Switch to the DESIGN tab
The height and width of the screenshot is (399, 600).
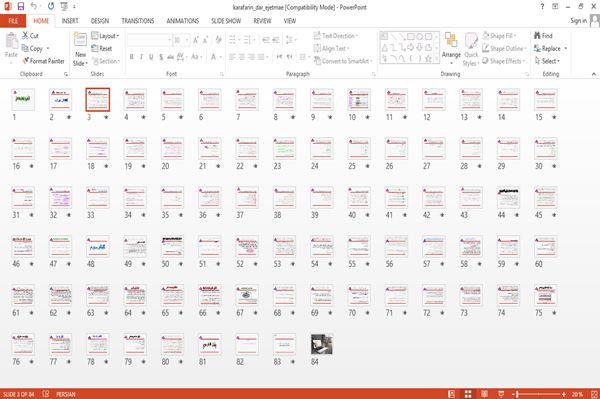(x=100, y=21)
